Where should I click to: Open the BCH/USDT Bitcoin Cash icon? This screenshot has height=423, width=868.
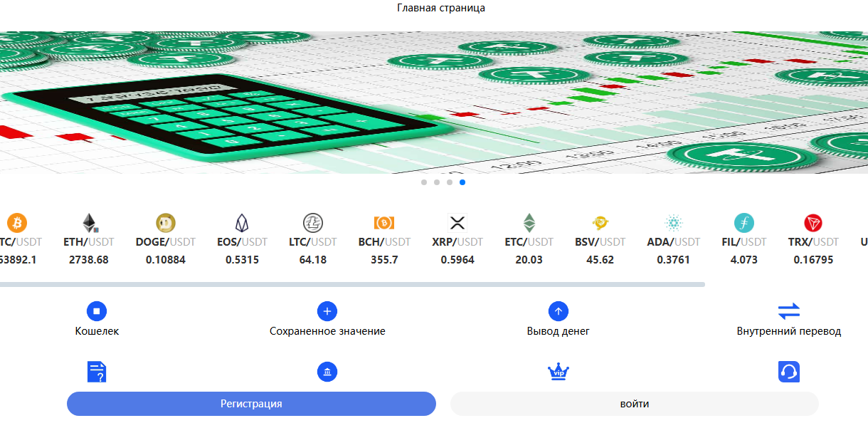[384, 223]
